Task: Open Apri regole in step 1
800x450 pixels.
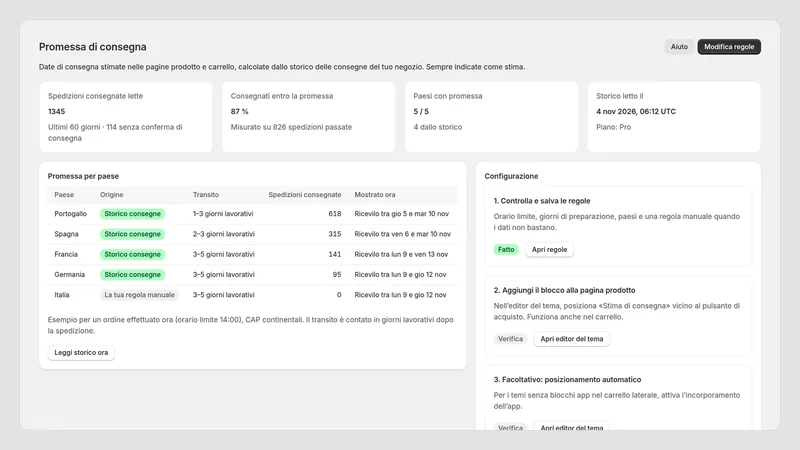Action: click(x=549, y=249)
